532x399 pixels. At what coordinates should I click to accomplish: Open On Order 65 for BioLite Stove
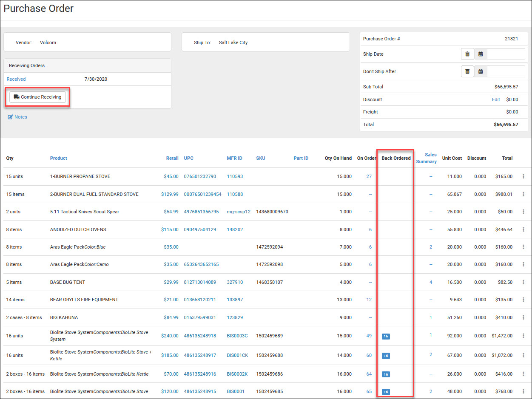(x=369, y=391)
